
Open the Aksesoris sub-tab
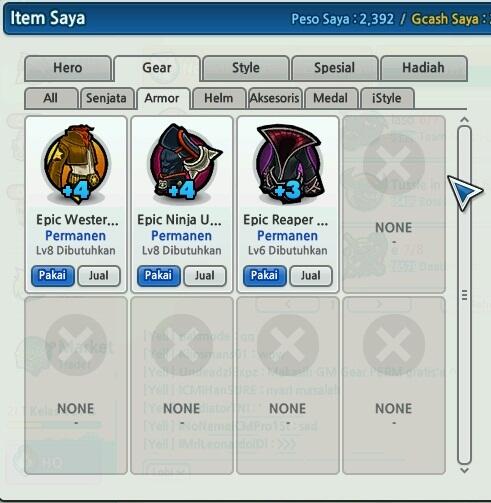coord(275,98)
